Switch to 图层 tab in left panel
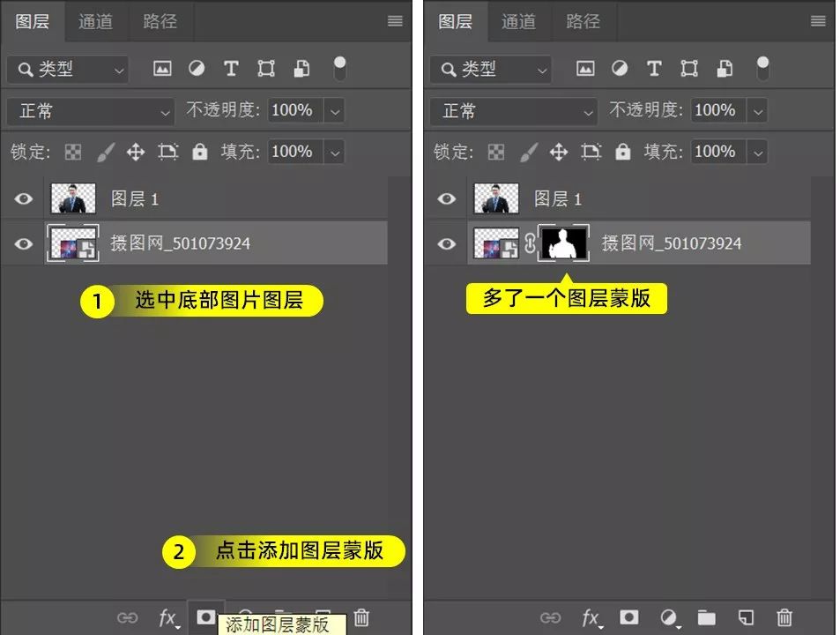The image size is (840, 635). click(33, 21)
